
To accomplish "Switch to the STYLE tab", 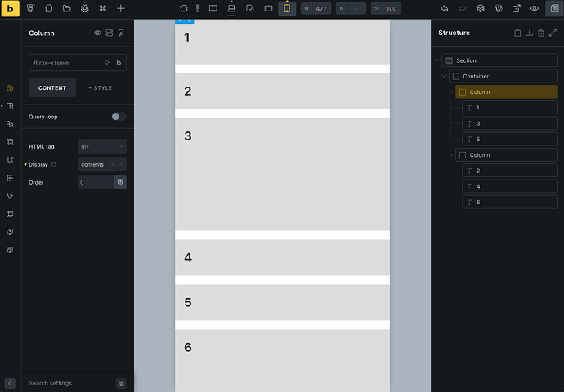I will point(101,87).
